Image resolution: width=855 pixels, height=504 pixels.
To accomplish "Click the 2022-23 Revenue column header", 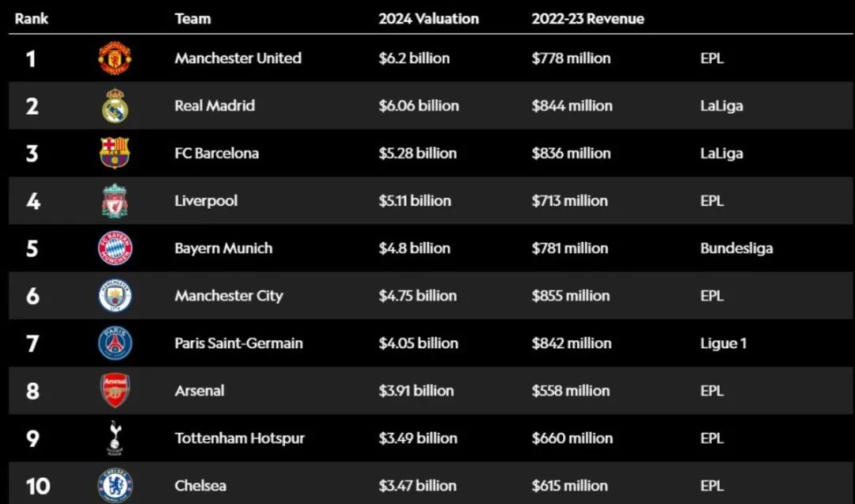I will pyautogui.click(x=587, y=18).
